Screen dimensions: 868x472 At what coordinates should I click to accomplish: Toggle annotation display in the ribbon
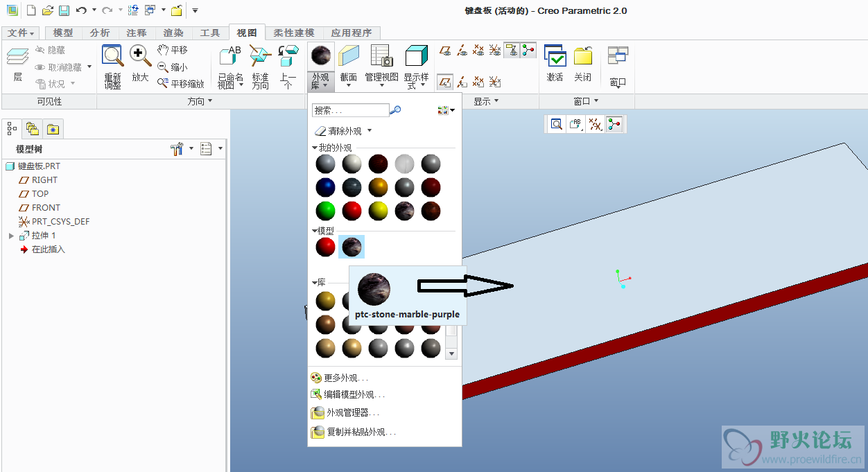coord(512,50)
